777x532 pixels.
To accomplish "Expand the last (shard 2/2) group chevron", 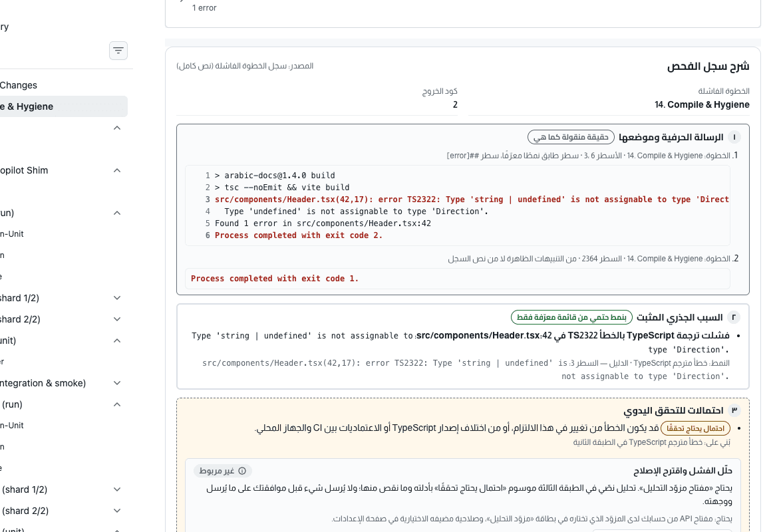I will [x=117, y=511].
